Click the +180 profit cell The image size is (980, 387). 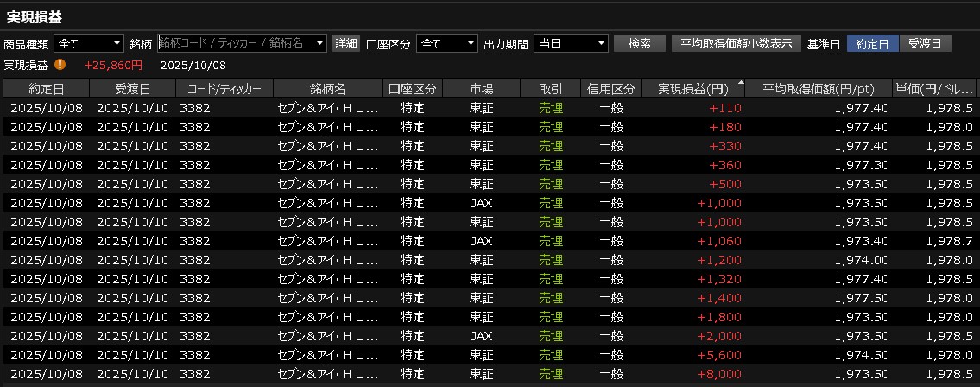[725, 127]
